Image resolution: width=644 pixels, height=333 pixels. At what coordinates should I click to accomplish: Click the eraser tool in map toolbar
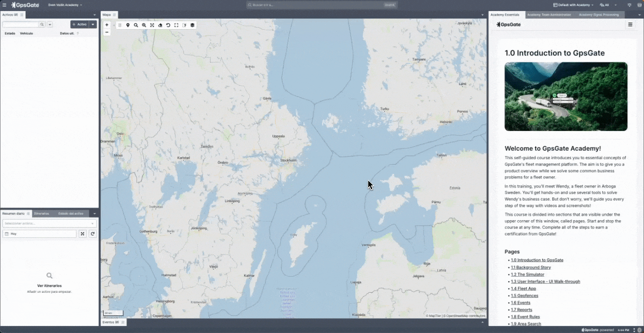pyautogui.click(x=160, y=25)
